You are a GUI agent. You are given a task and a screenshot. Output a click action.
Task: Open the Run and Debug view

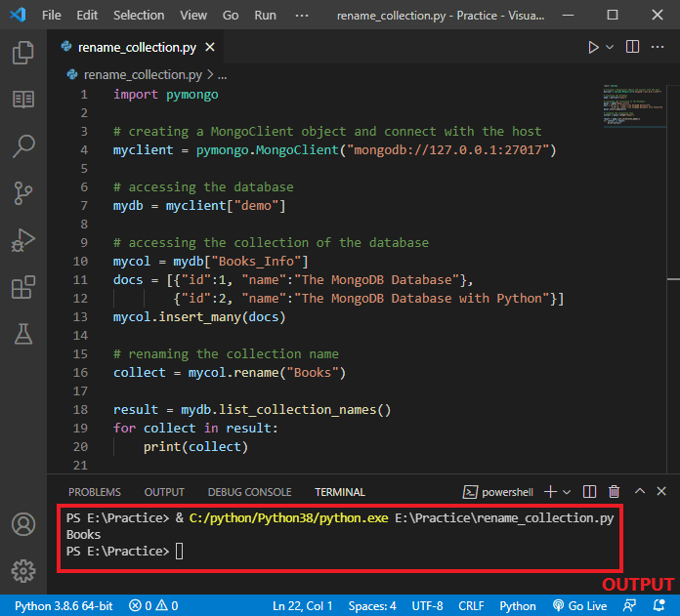pyautogui.click(x=23, y=240)
